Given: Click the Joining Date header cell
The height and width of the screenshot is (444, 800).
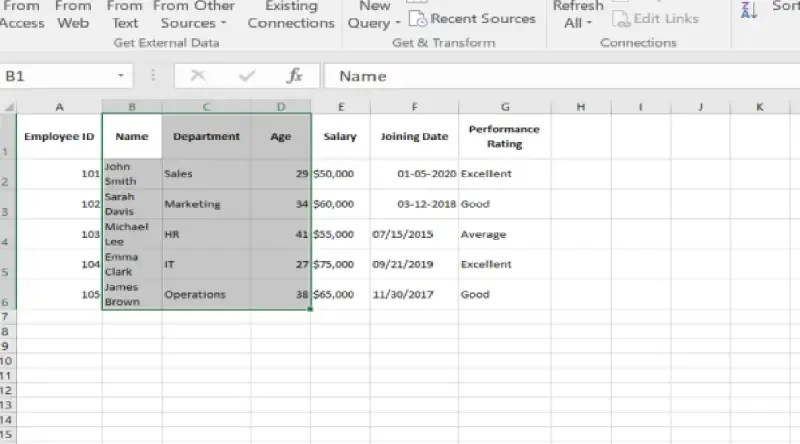Looking at the screenshot, I should 414,136.
